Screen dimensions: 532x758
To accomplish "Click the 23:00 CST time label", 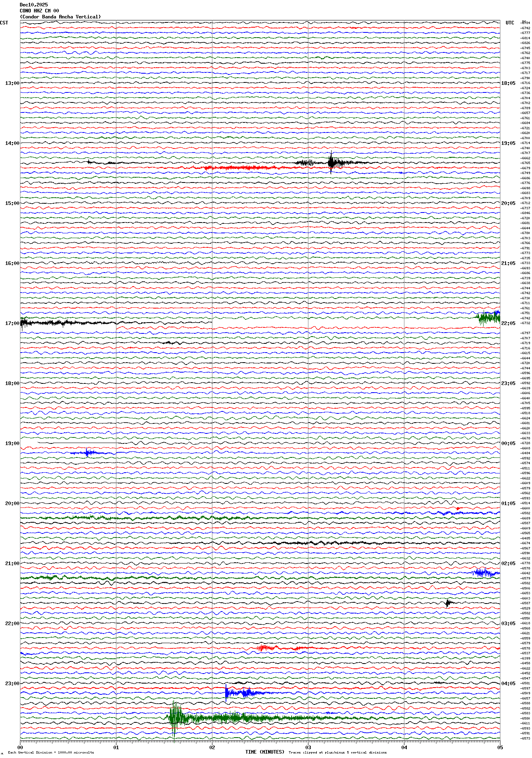I will click(12, 684).
